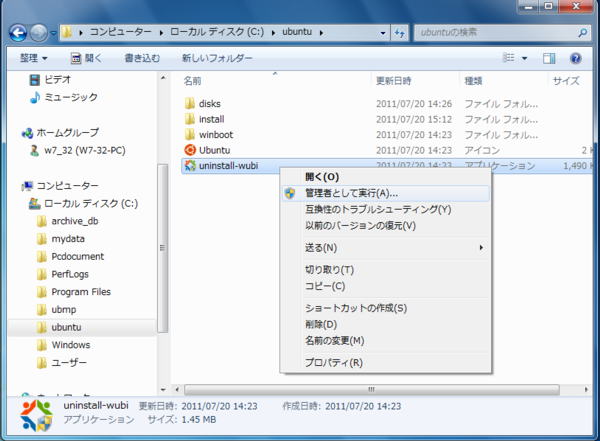Choose 開く(O) from context menu
The image size is (600, 441).
(385, 177)
